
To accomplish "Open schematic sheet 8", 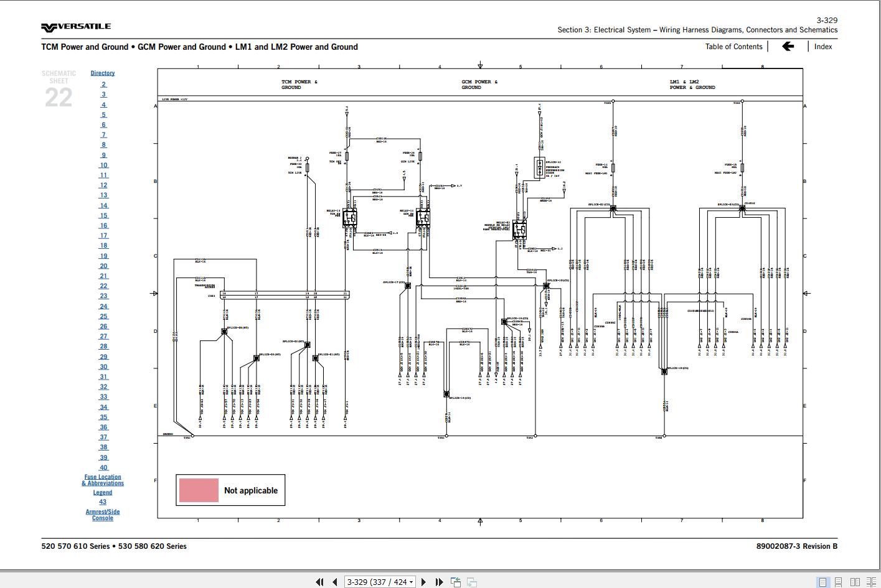I will click(x=103, y=144).
